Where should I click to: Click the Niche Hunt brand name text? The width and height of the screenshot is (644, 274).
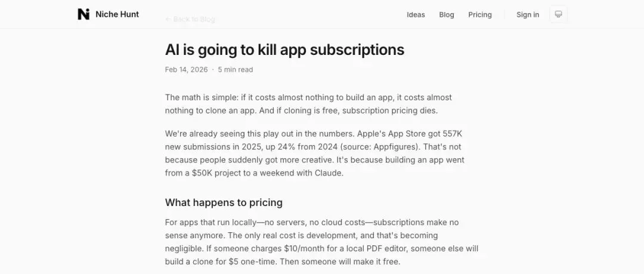(117, 14)
